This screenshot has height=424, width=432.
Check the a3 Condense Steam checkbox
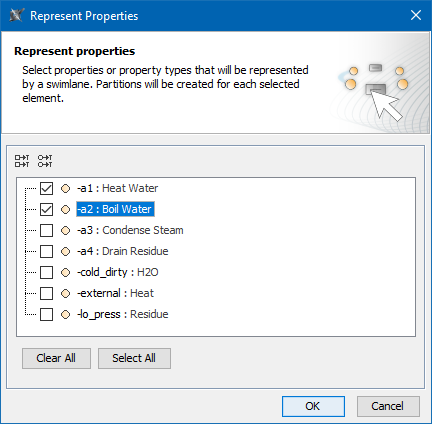[x=46, y=230]
